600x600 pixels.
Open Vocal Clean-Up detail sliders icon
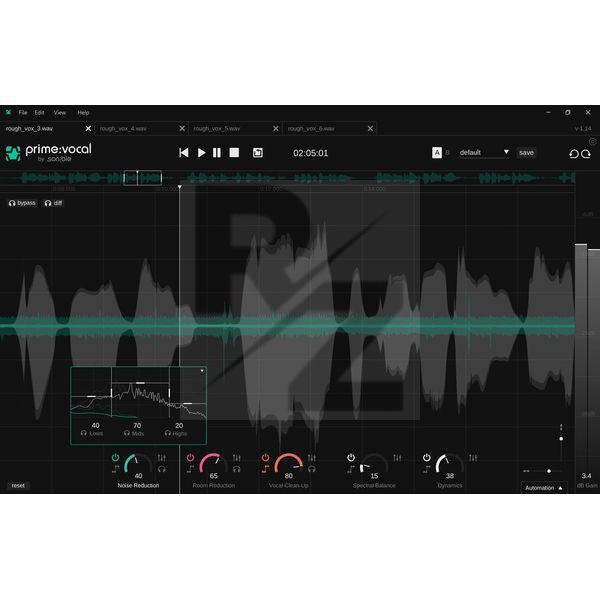(x=312, y=458)
